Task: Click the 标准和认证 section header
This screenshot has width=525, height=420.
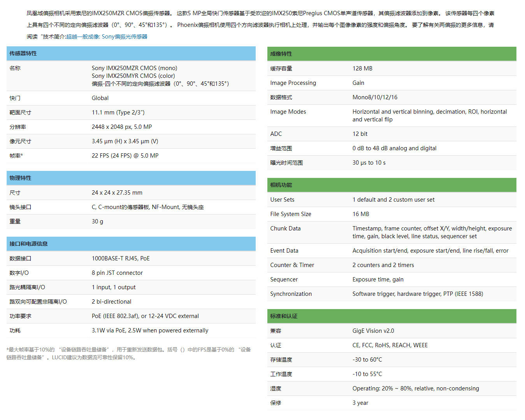Action: pos(284,316)
